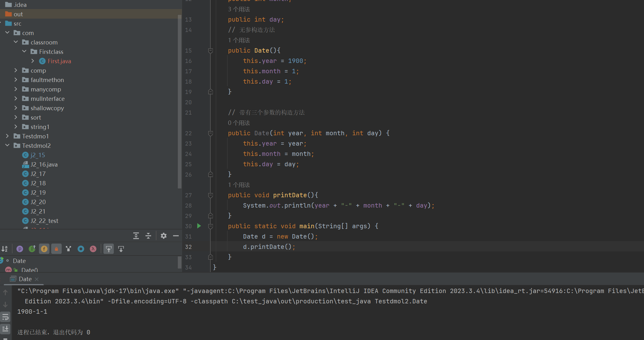
Task: Open J2_18 class
Action: (x=38, y=183)
